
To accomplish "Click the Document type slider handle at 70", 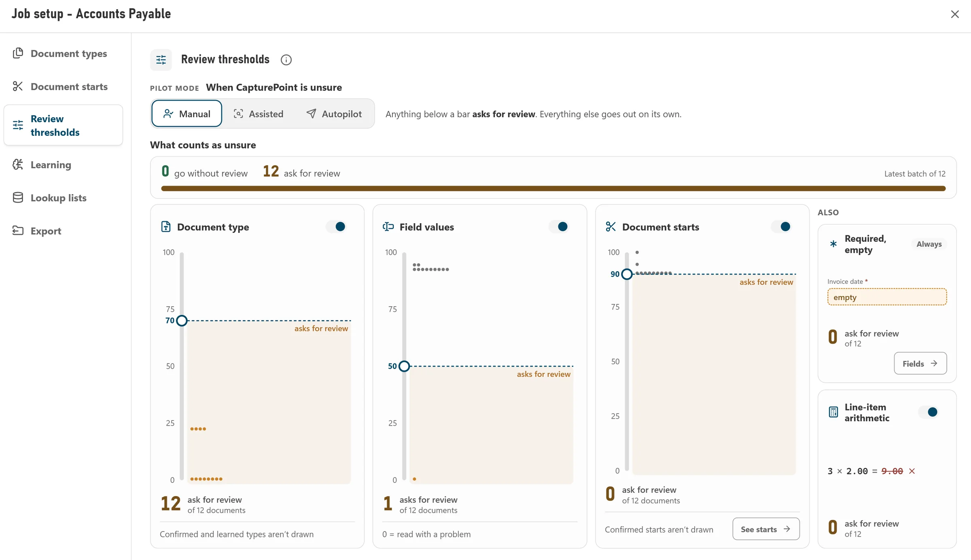I will [182, 321].
